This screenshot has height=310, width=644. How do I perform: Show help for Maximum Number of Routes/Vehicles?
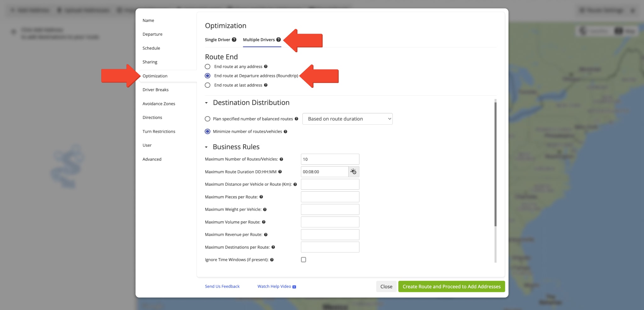[x=281, y=159]
